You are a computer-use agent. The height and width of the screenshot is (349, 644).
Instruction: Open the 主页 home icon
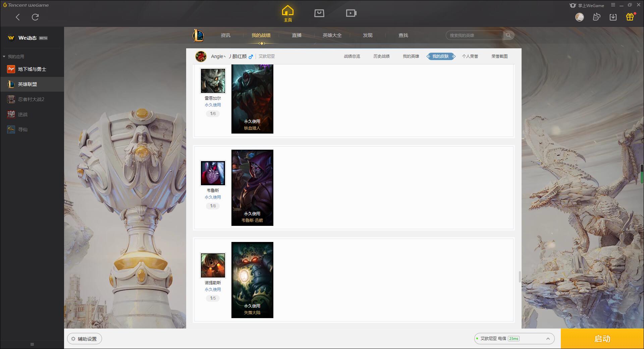288,14
